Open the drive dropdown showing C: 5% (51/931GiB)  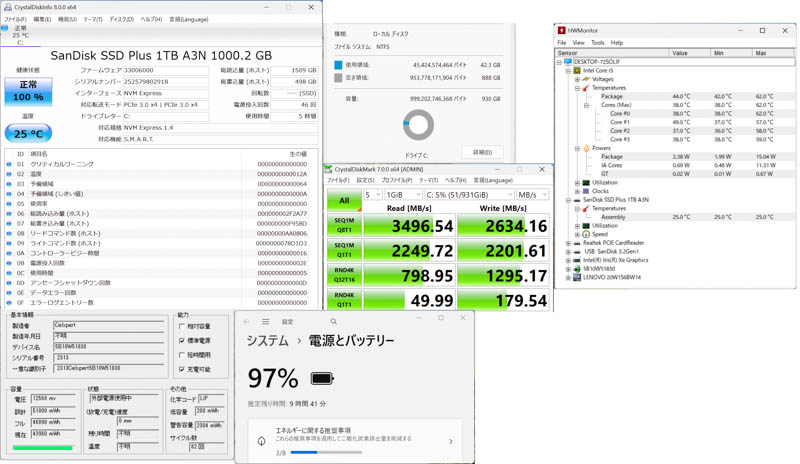[469, 195]
